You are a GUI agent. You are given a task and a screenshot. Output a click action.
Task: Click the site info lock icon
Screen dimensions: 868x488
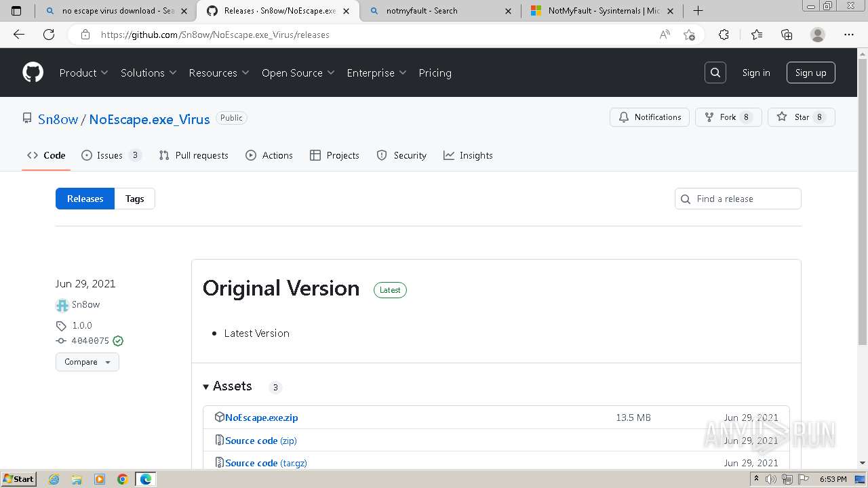[85, 35]
